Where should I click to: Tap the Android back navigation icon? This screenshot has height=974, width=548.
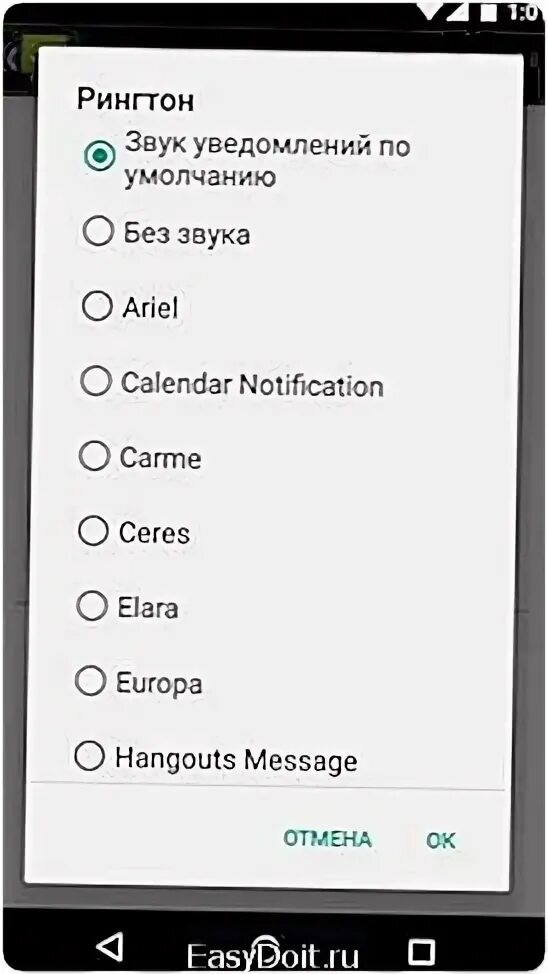point(110,947)
